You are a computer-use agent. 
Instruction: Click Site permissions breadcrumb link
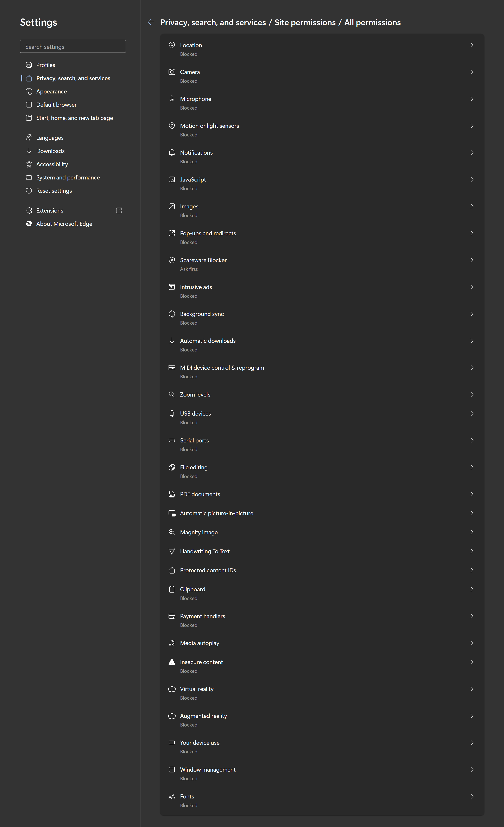305,23
